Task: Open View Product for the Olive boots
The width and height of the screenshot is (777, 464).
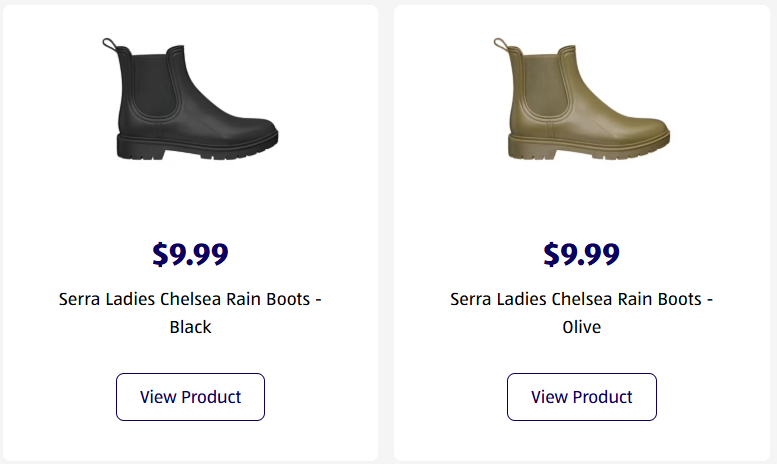Action: click(x=582, y=397)
